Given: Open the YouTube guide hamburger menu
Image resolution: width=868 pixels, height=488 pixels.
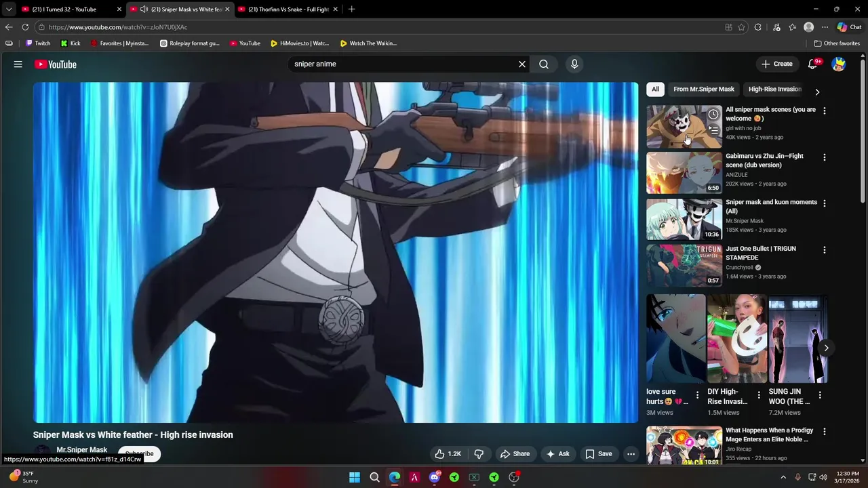Looking at the screenshot, I should point(18,64).
